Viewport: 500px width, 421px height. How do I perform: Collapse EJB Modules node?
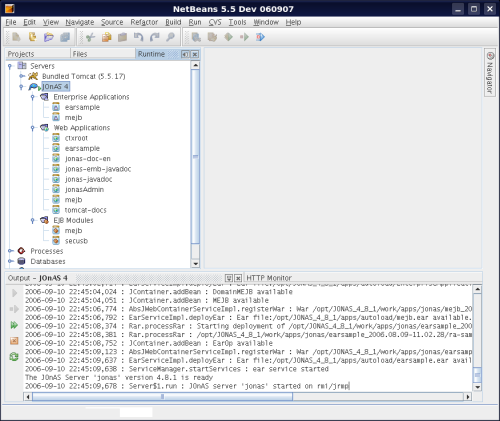pos(33,220)
